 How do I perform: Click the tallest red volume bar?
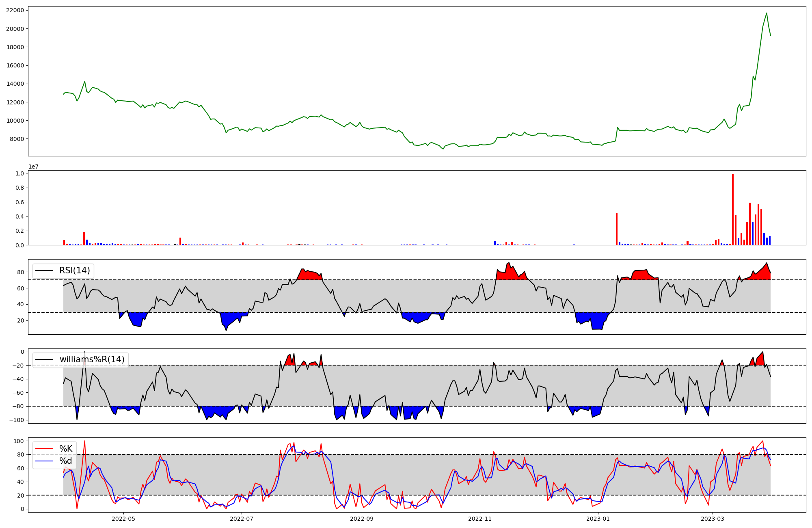(733, 209)
